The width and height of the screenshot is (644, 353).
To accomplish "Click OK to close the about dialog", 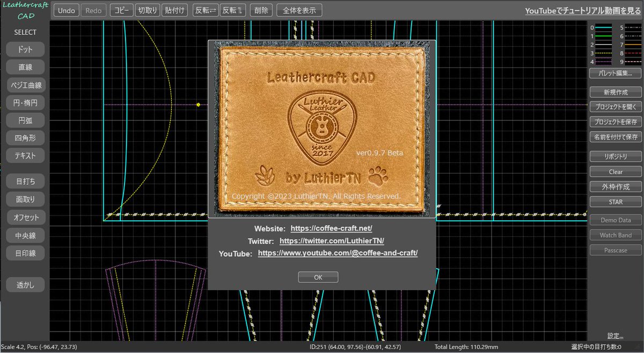I will pyautogui.click(x=318, y=277).
